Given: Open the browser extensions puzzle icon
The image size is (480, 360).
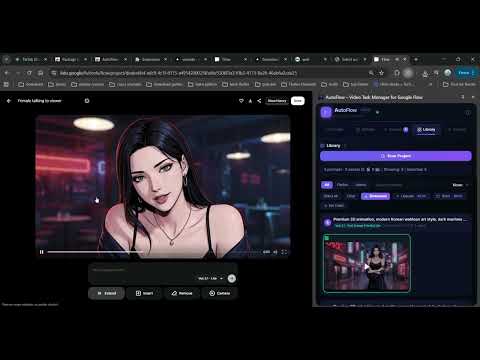Looking at the screenshot, I should (x=397, y=73).
